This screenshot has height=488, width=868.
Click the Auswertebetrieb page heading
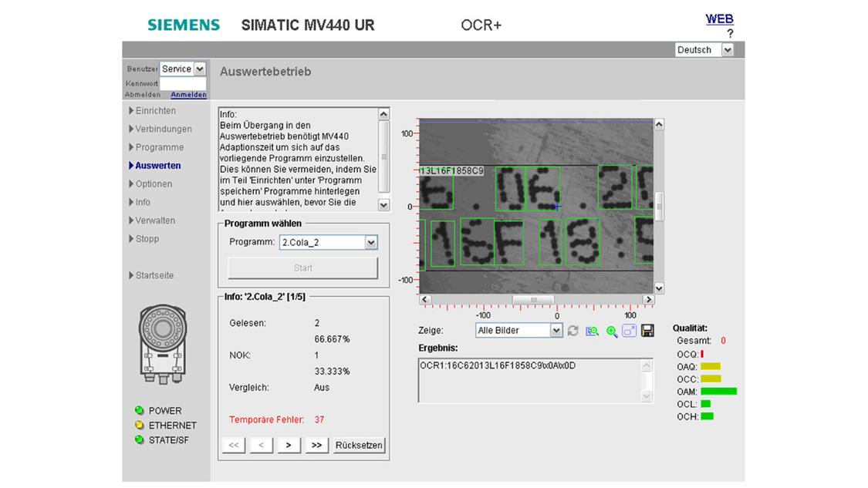(265, 72)
